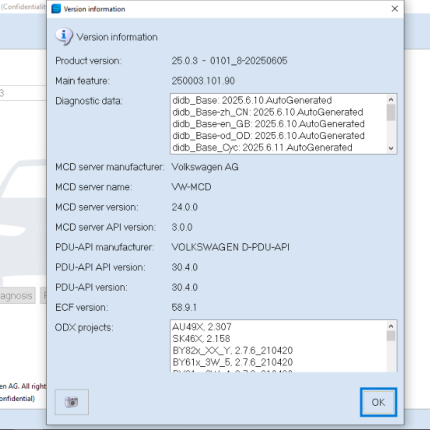Select the BY61x_3W_5 project row
The image size is (430, 430).
pyautogui.click(x=233, y=362)
